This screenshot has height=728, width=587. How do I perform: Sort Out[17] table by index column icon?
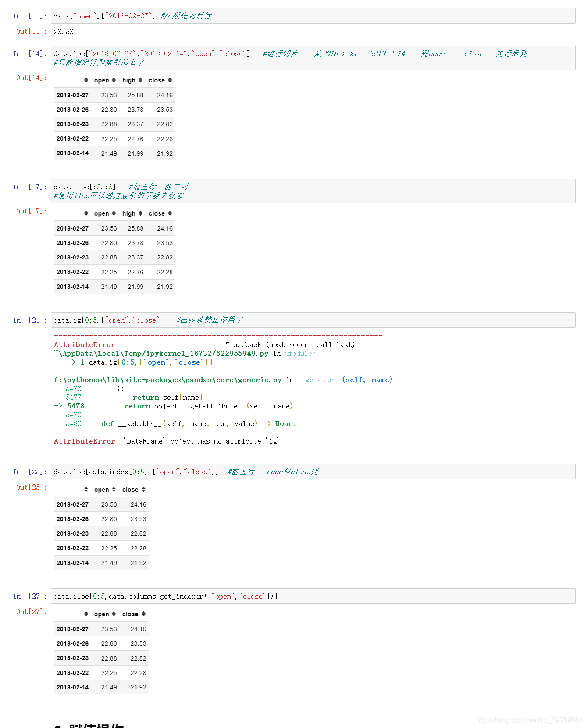pos(86,213)
